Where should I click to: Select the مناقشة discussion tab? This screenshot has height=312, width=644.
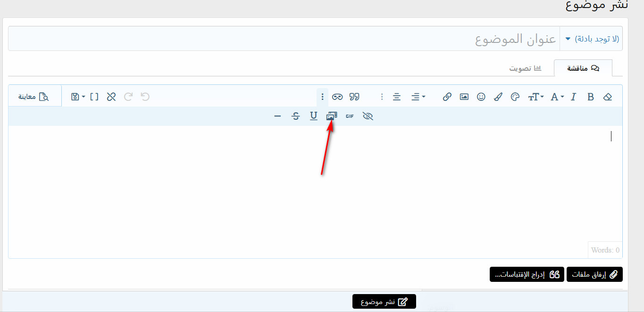point(583,68)
